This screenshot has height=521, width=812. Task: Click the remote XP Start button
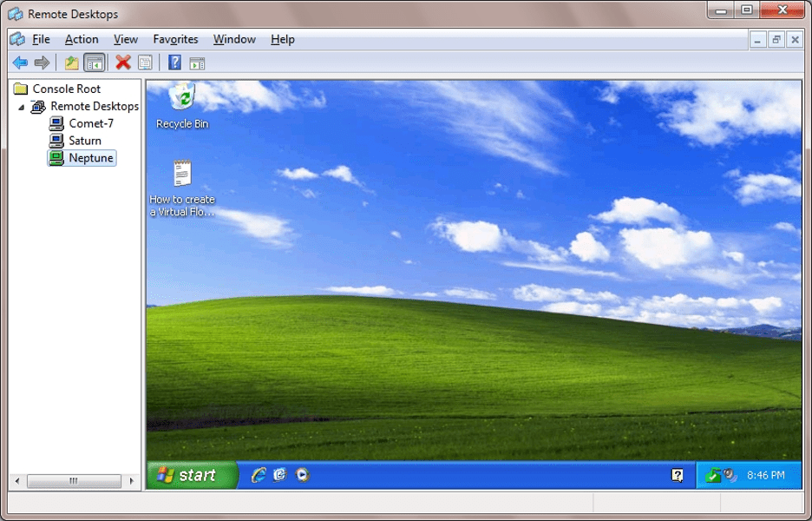pos(192,475)
